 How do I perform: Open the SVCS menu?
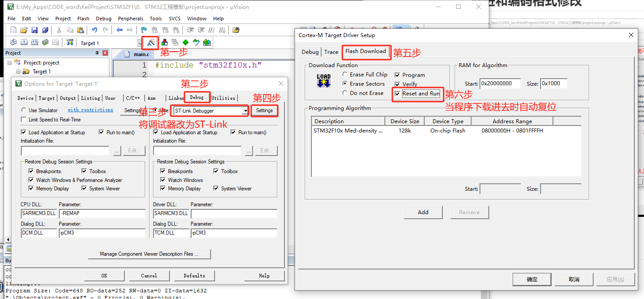click(x=174, y=19)
